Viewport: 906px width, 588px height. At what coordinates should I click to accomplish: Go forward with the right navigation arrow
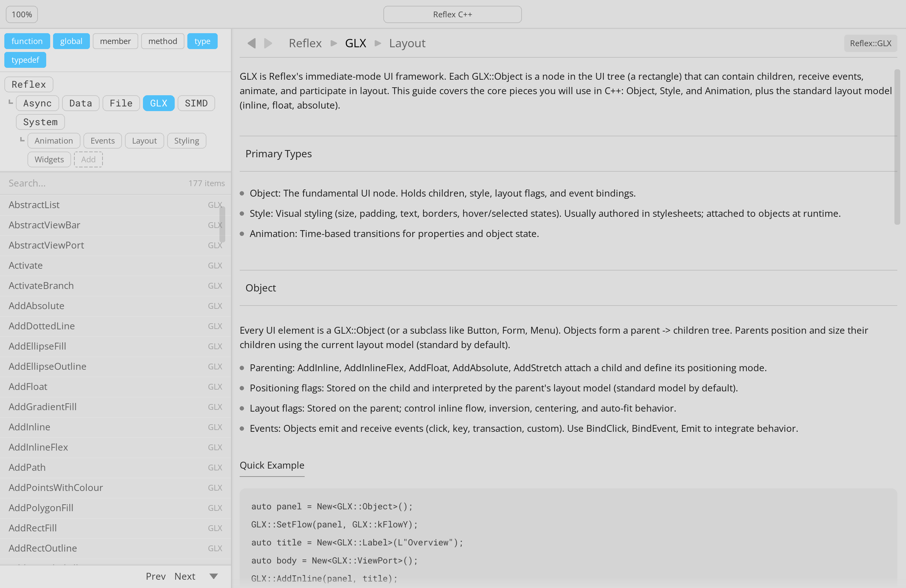pyautogui.click(x=269, y=43)
